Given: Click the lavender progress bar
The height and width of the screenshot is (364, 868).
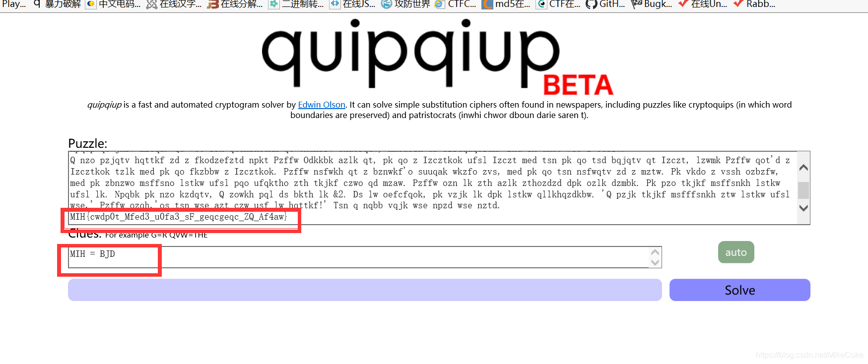Looking at the screenshot, I should coord(365,290).
